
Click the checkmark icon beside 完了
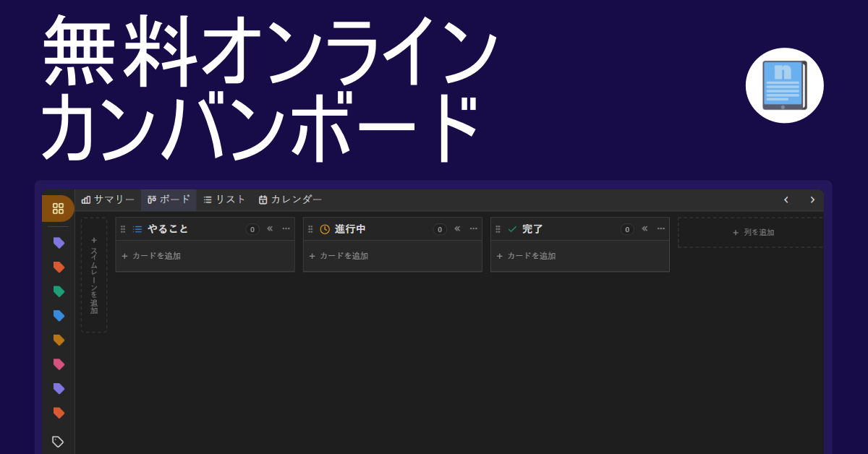(512, 229)
